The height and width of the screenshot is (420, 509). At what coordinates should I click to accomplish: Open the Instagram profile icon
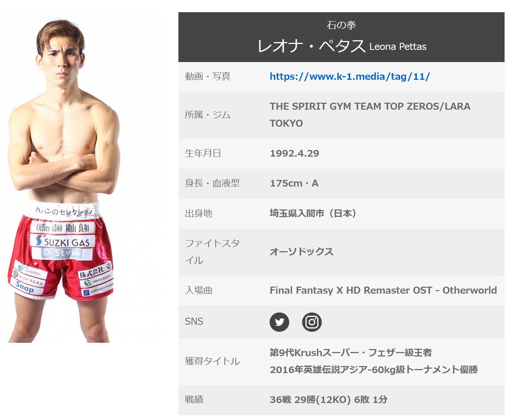tap(312, 322)
